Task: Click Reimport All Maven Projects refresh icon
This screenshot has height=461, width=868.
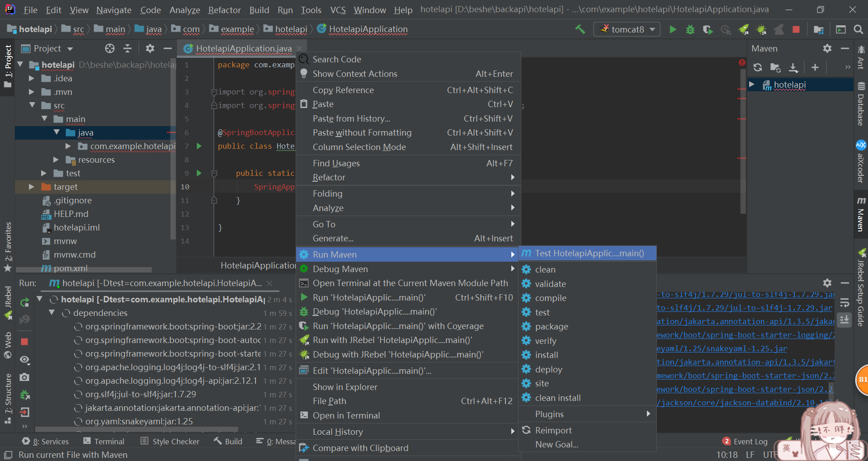Action: coord(758,67)
